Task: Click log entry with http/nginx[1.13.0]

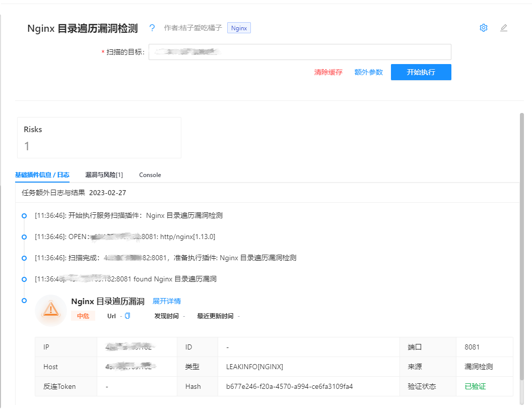Action: tap(125, 237)
